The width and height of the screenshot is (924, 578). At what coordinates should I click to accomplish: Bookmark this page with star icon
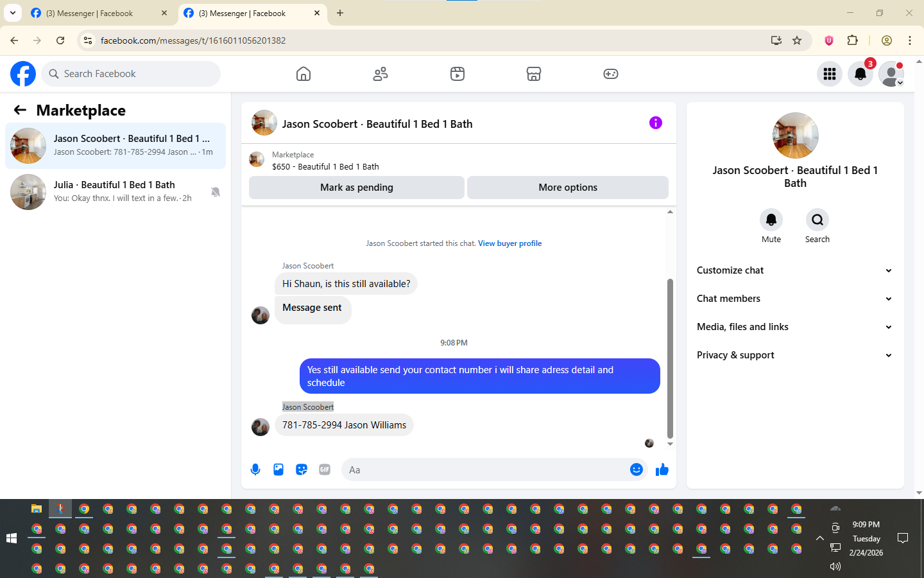tap(797, 40)
